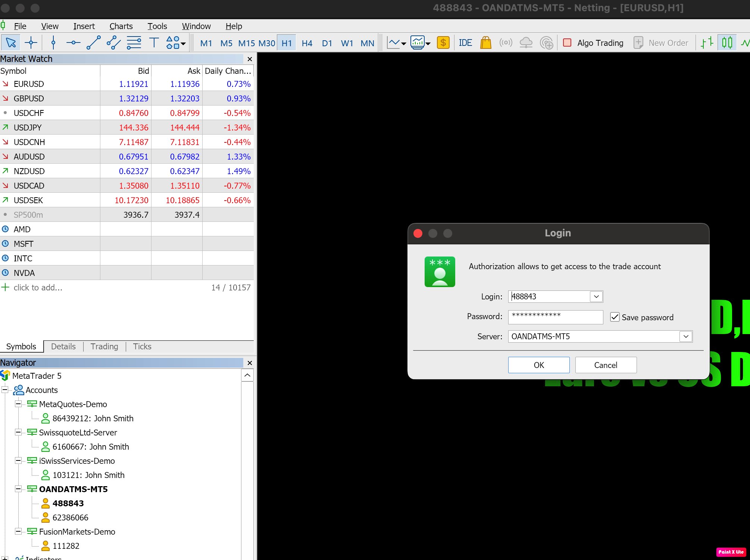Screen dimensions: 750x560
Task: Switch to Ticks tab in Market Watch
Action: pyautogui.click(x=142, y=346)
